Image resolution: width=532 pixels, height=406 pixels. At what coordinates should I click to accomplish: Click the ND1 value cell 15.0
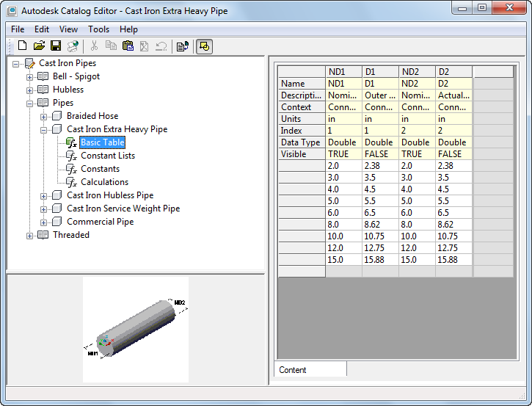[x=343, y=260]
